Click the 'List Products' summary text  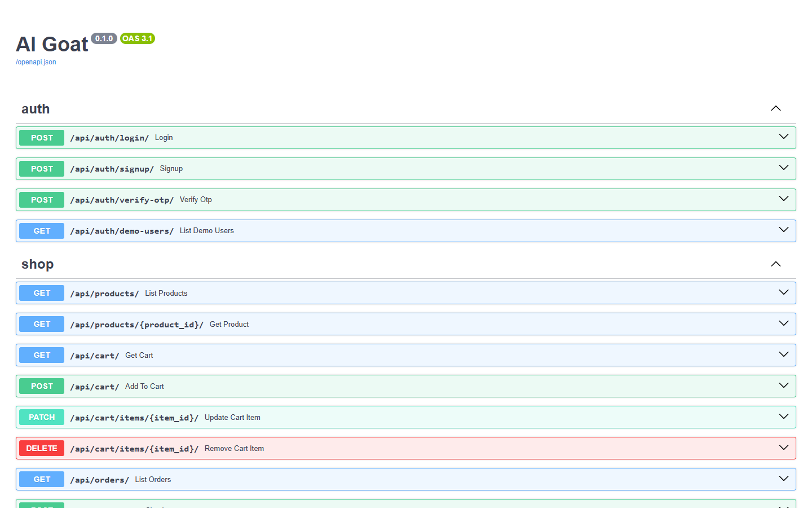[166, 294]
